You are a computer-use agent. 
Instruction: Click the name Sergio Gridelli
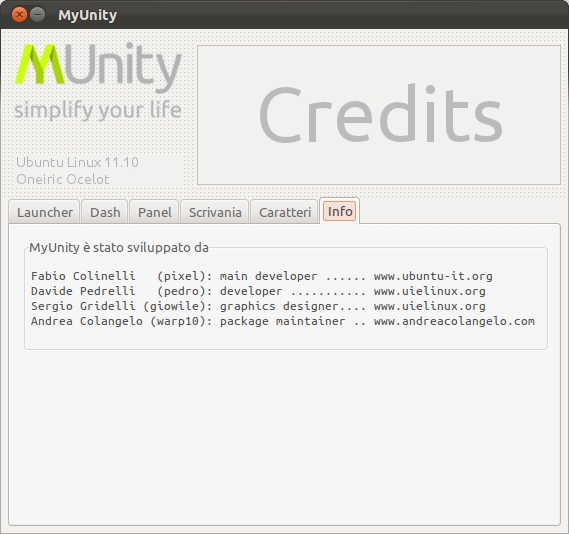[83, 306]
